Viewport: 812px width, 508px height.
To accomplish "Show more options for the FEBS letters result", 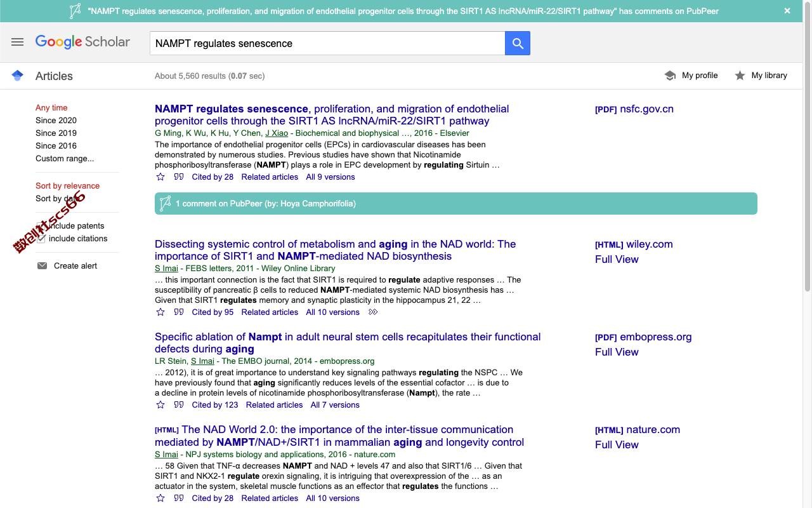I will click(x=373, y=312).
